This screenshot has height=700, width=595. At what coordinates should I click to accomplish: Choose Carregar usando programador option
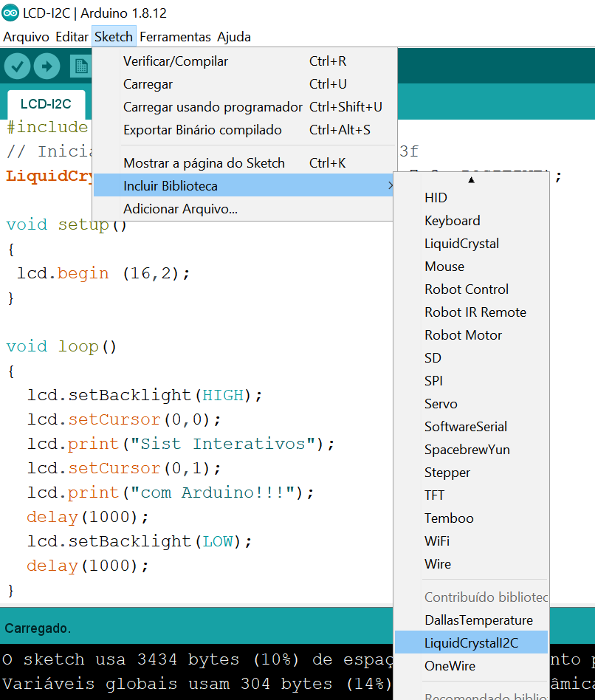[212, 106]
